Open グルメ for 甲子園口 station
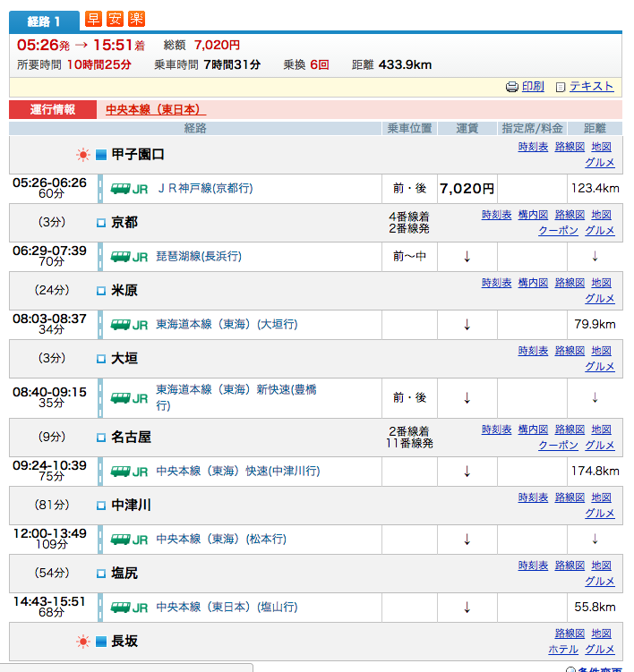Image resolution: width=634 pixels, height=672 pixels. pos(600,163)
